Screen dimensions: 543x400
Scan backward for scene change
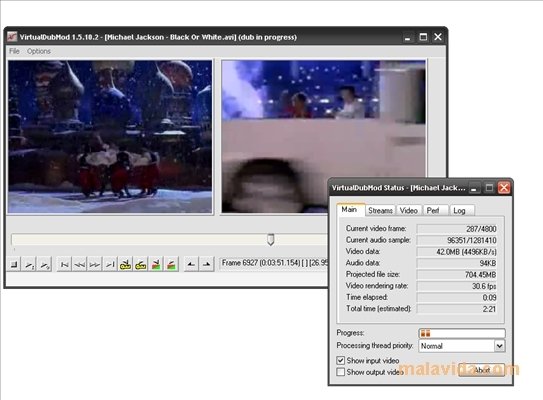pos(156,264)
